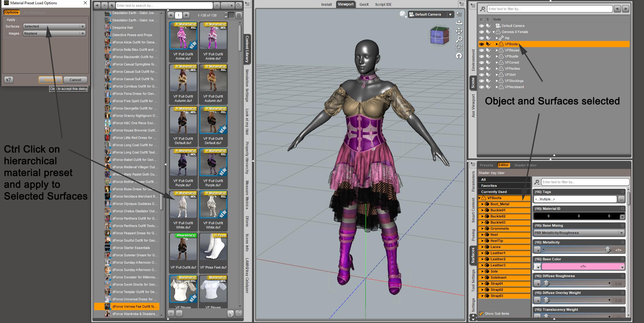Screen dimensions: 644x323
Task: Switch to the Install tab
Action: (326, 4)
